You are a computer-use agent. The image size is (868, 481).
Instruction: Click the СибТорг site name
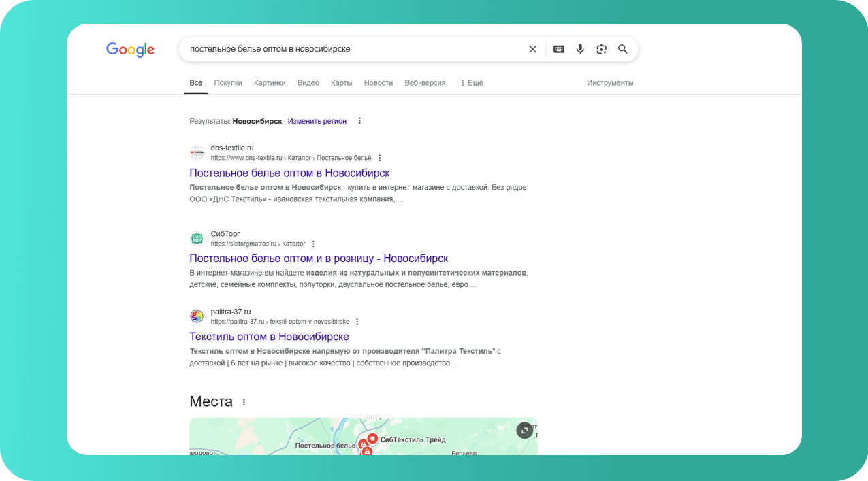[x=225, y=234]
